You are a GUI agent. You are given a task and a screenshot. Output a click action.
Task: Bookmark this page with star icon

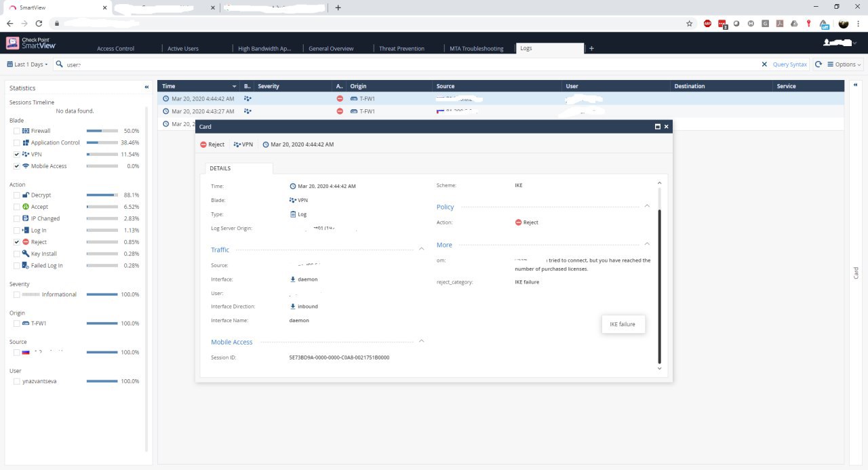pyautogui.click(x=690, y=23)
